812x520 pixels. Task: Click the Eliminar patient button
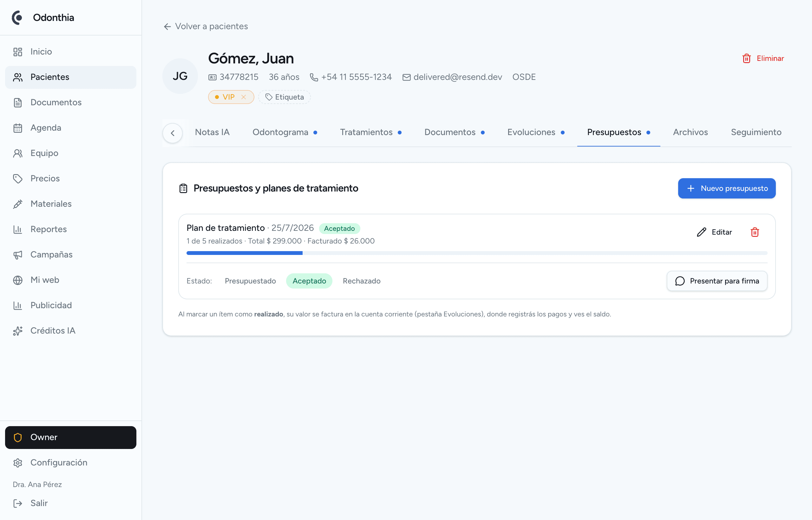coord(763,58)
